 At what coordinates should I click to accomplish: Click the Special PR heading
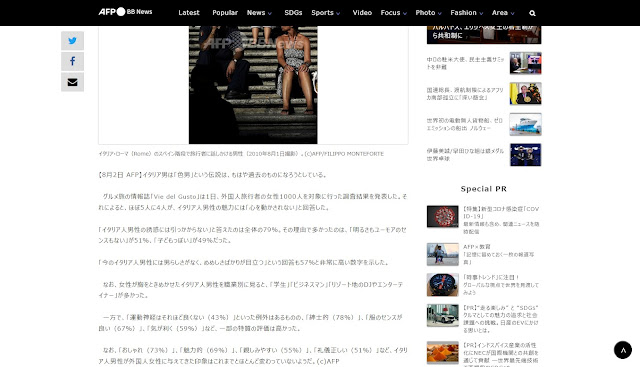pos(484,189)
